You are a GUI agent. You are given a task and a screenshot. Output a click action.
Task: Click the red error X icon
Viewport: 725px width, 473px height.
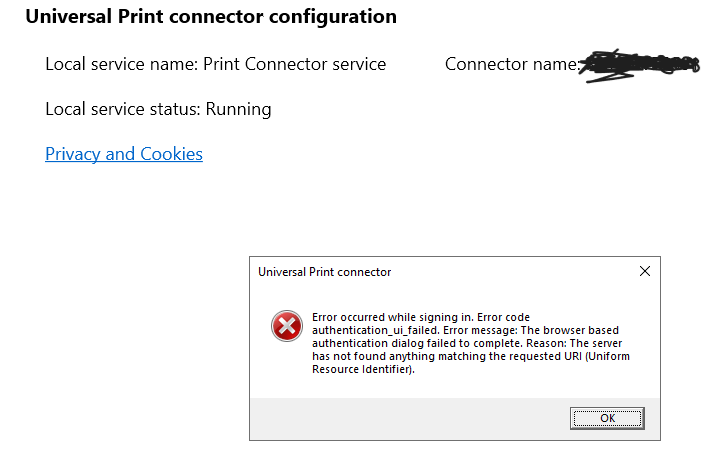tap(286, 326)
